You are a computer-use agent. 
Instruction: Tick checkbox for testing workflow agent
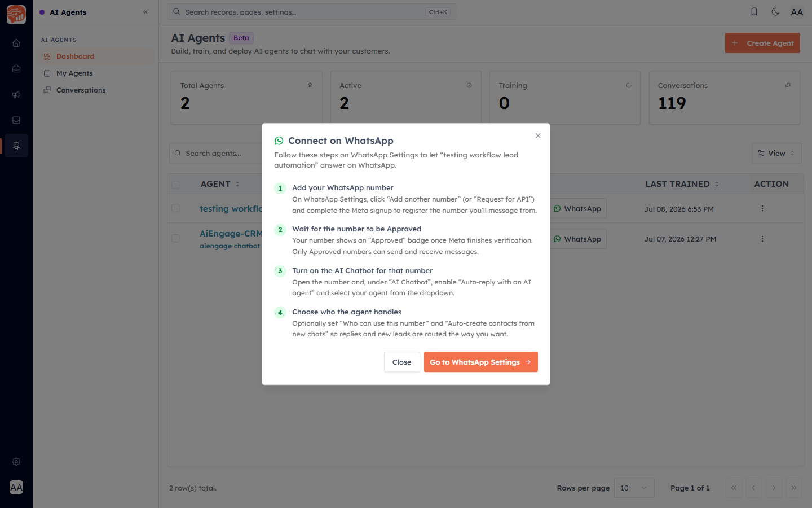click(176, 208)
